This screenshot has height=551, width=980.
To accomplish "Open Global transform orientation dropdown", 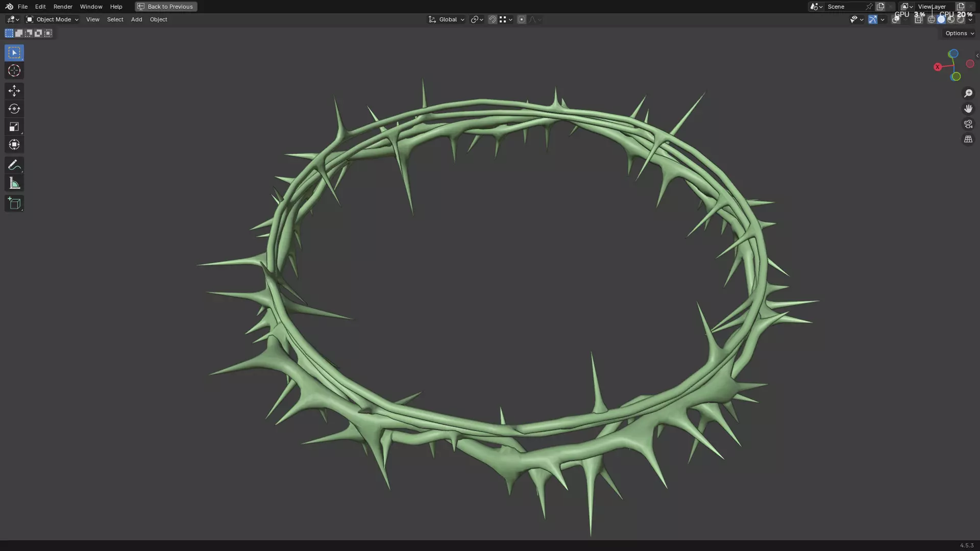I will point(447,19).
